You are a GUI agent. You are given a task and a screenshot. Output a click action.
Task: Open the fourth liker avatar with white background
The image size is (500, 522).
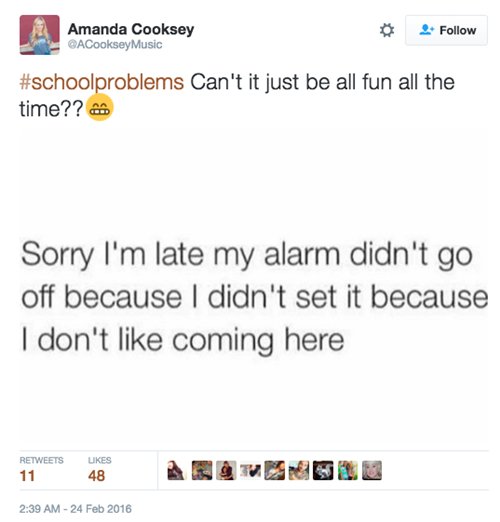pos(250,470)
